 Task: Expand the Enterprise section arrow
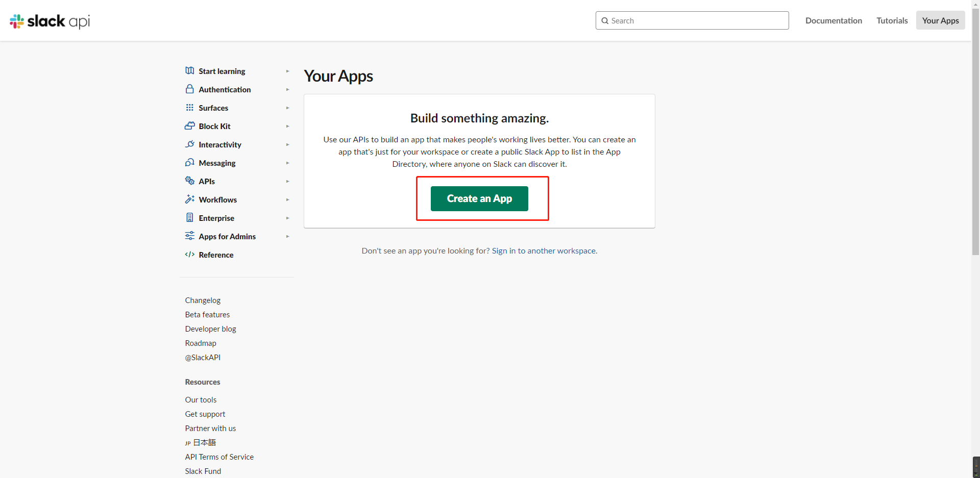coord(288,218)
